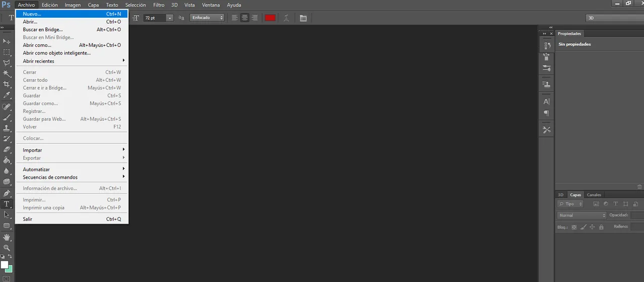644x282 pixels.
Task: Lock layer position in Bloq. row
Action: [592, 227]
